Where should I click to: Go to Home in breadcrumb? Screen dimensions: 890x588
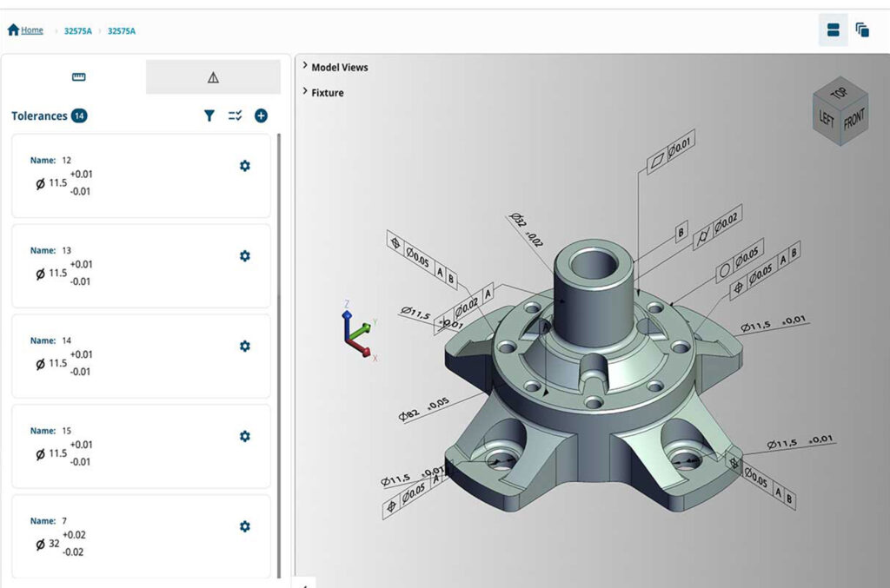tap(31, 30)
